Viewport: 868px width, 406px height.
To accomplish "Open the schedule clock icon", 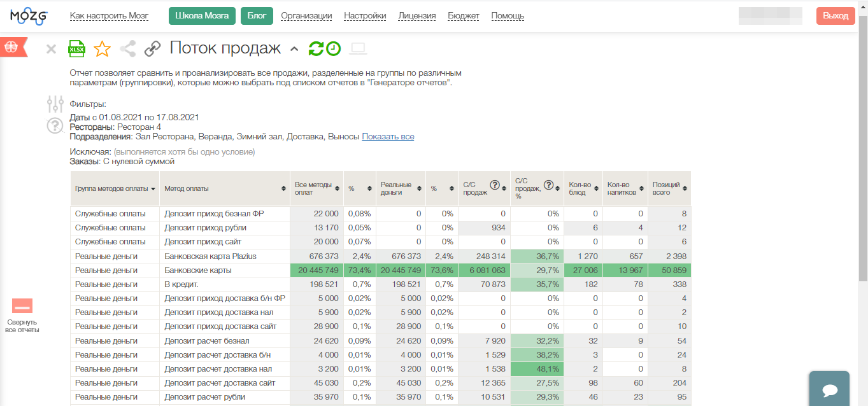I will 333,48.
